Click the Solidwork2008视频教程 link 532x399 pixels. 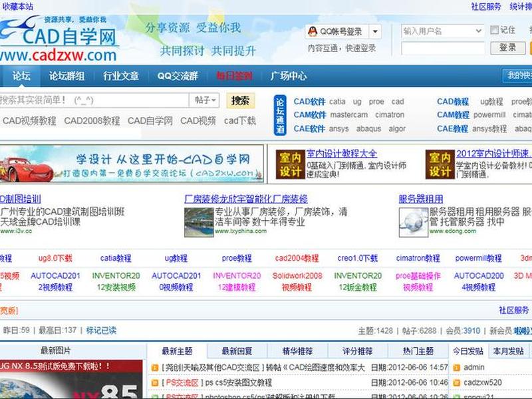pyautogui.click(x=297, y=281)
